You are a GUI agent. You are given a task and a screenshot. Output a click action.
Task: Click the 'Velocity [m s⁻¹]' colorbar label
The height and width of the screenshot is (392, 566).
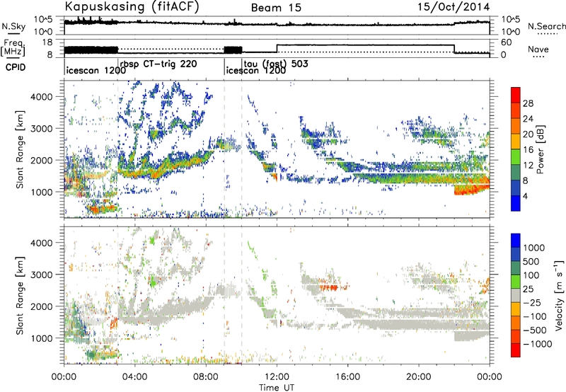click(559, 295)
